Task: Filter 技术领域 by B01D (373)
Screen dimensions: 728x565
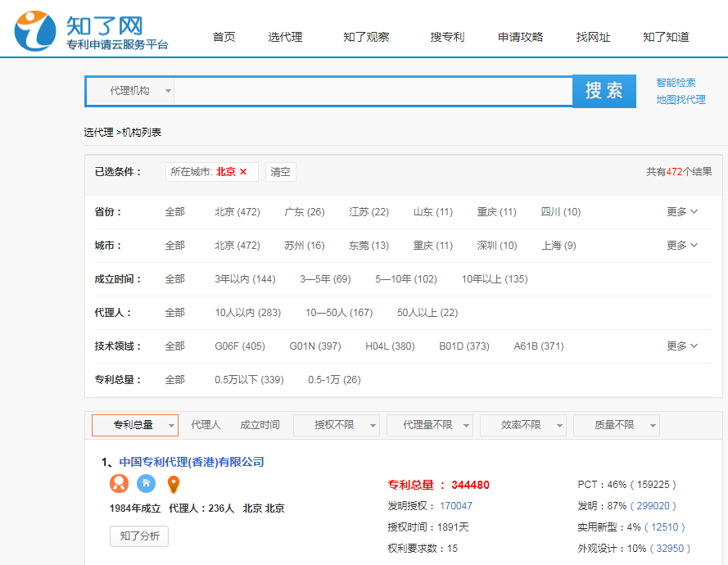Action: pos(463,346)
